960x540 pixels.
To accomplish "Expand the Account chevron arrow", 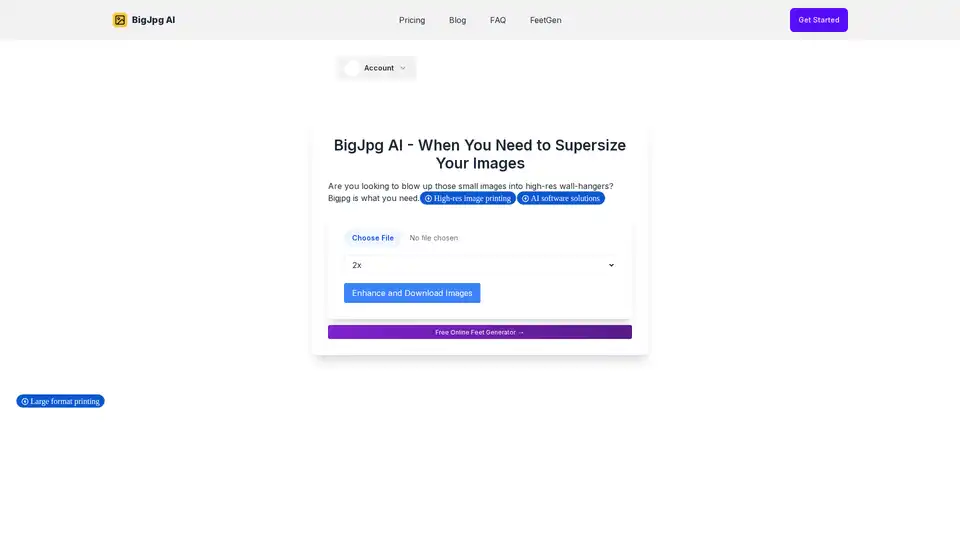I will click(403, 68).
